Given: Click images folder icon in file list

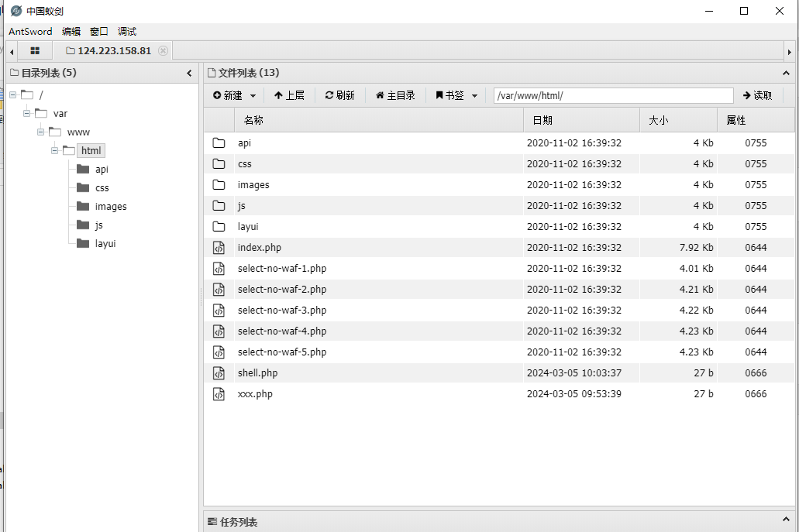Looking at the screenshot, I should (219, 185).
